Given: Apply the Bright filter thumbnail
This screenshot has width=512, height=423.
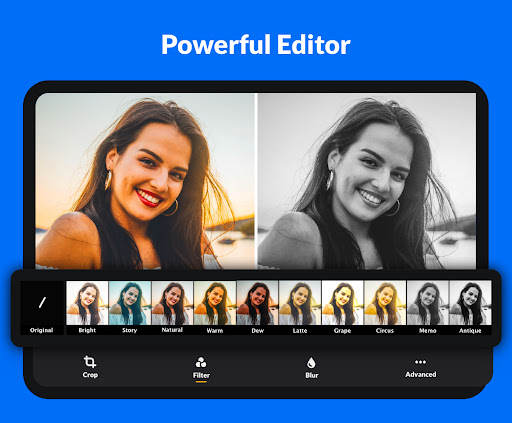Looking at the screenshot, I should [87, 303].
